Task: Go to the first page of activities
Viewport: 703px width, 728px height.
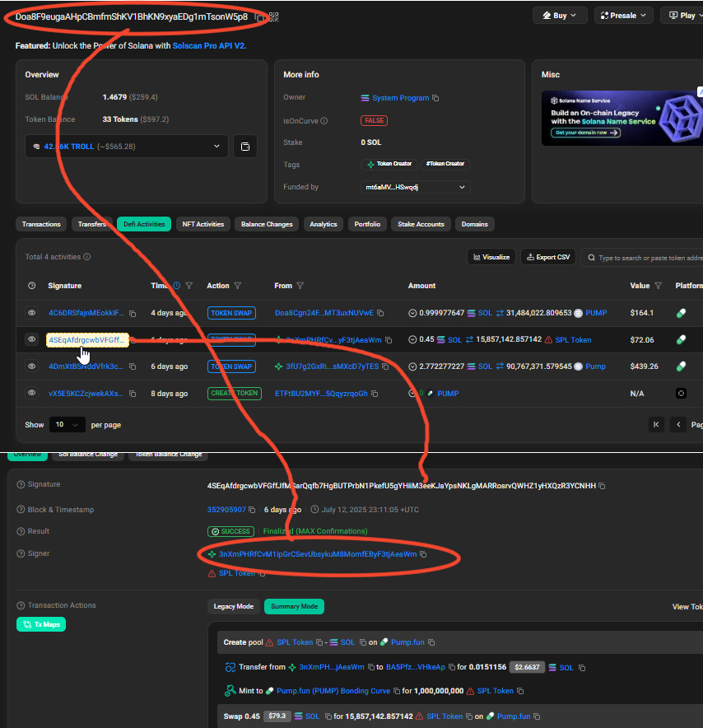Action: point(656,424)
